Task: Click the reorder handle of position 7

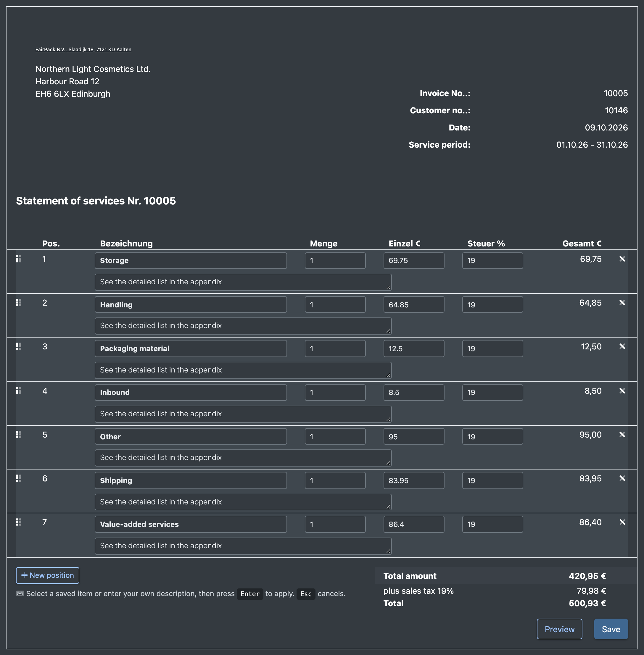Action: pos(19,522)
